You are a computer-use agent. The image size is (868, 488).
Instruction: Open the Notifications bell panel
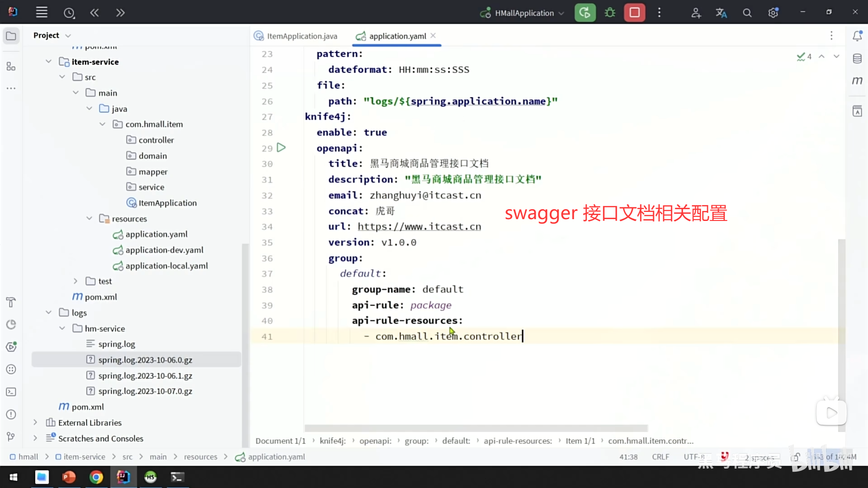[857, 36]
